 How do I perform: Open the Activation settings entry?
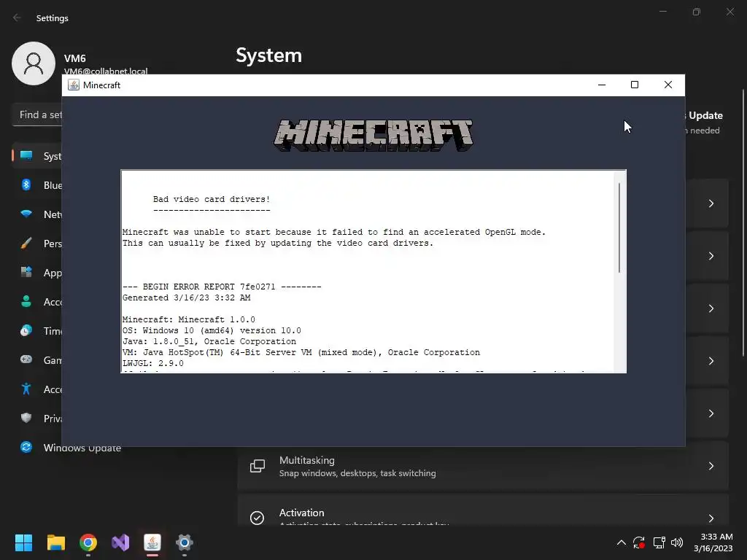tap(483, 510)
